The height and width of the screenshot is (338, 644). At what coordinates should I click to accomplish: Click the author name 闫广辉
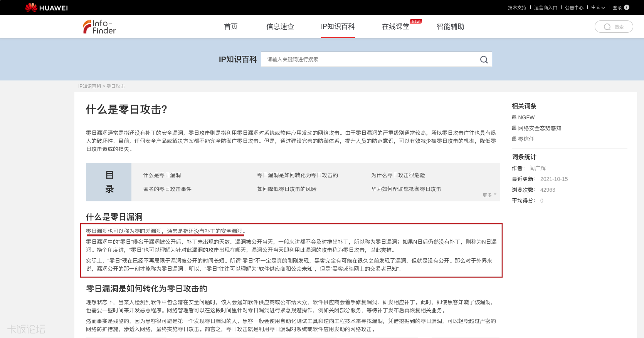538,168
